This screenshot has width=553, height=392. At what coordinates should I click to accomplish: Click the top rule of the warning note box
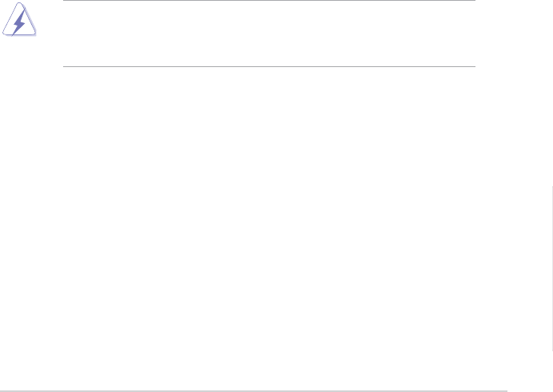[x=269, y=1]
